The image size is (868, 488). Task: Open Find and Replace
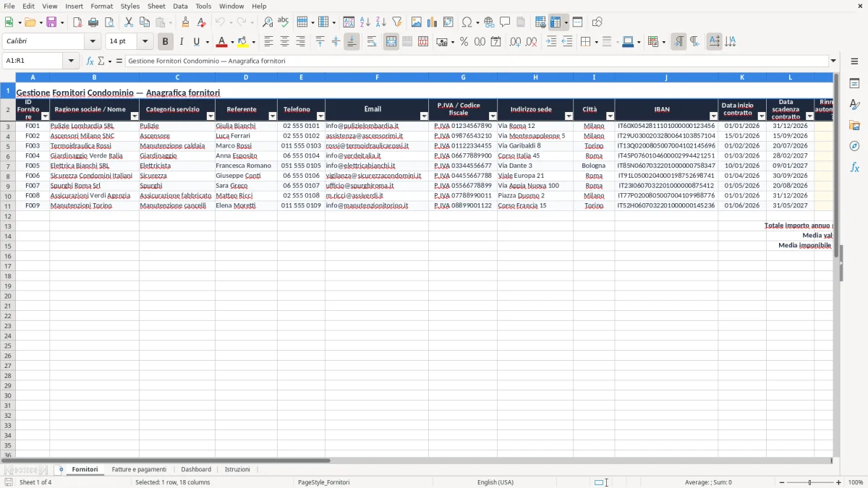pyautogui.click(x=268, y=22)
